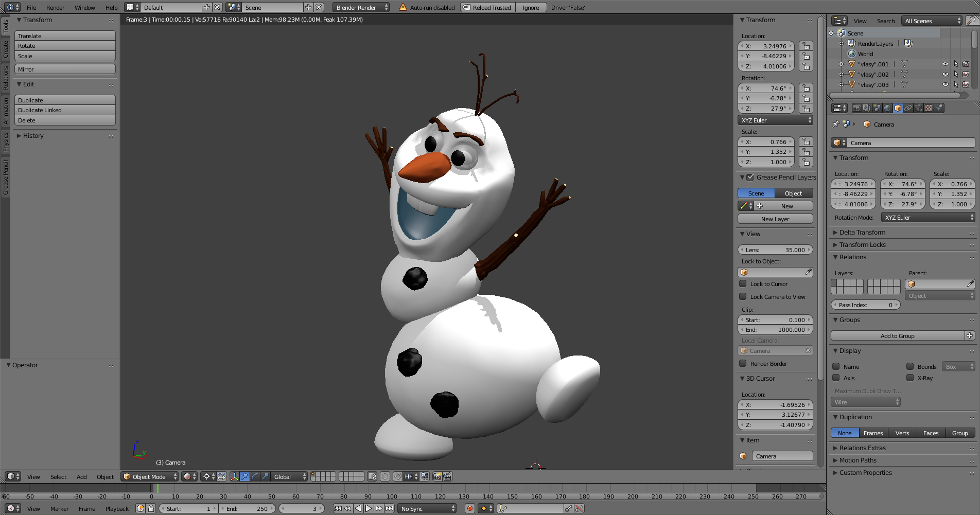The width and height of the screenshot is (980, 515).
Task: Click the Duplicate Linked button
Action: click(x=64, y=110)
